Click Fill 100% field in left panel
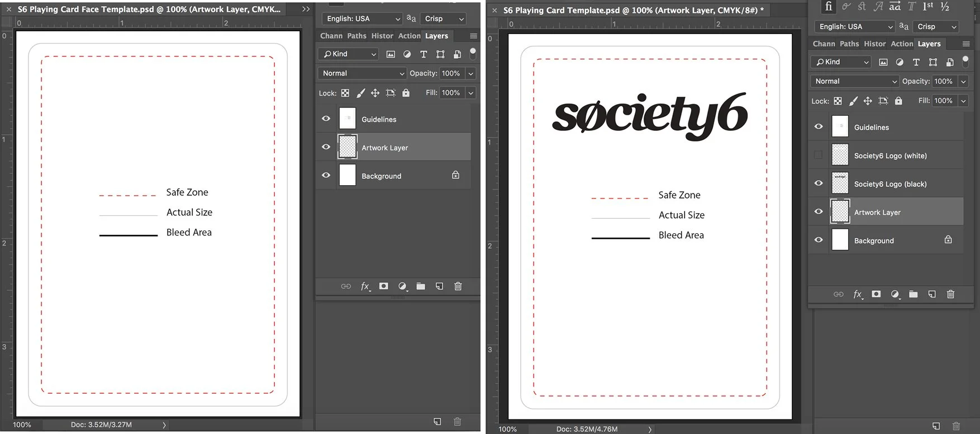 (452, 93)
